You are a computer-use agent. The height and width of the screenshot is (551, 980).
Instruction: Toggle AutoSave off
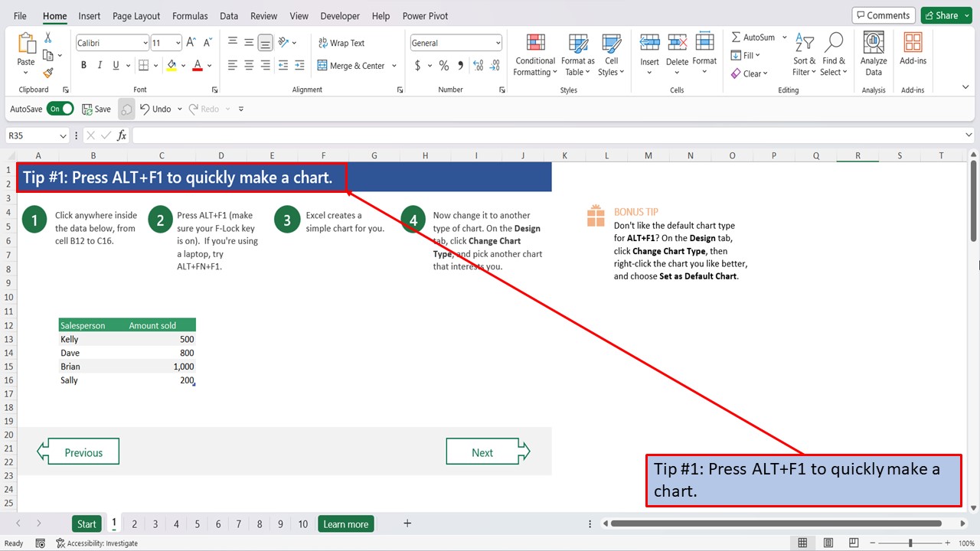click(x=60, y=109)
